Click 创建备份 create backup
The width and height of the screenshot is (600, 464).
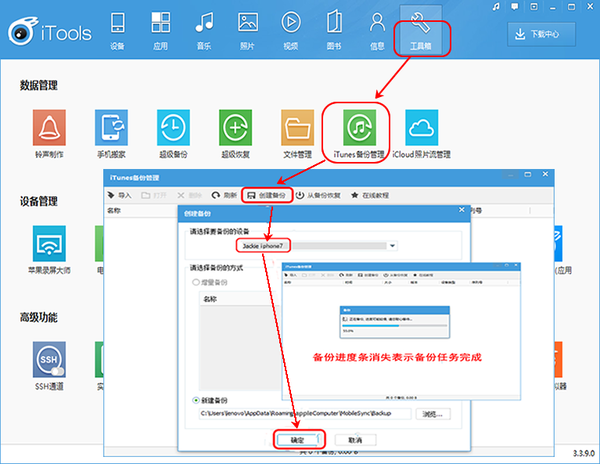[267, 195]
